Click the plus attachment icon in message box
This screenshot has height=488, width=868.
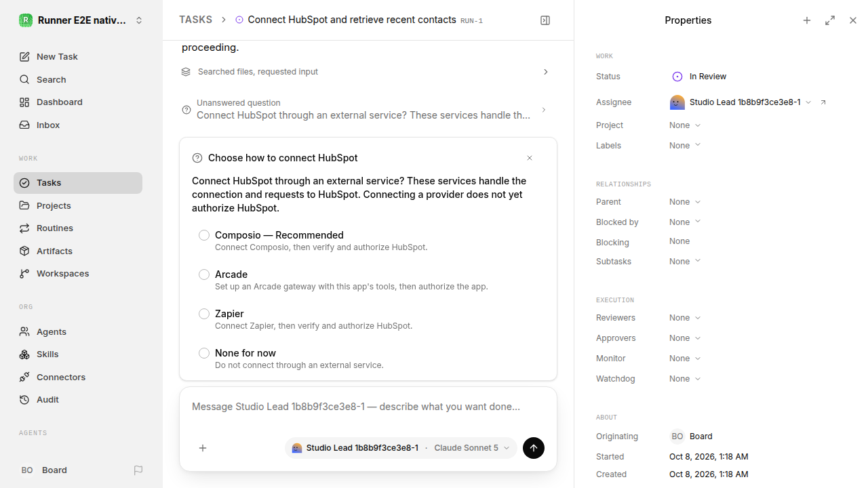(203, 448)
